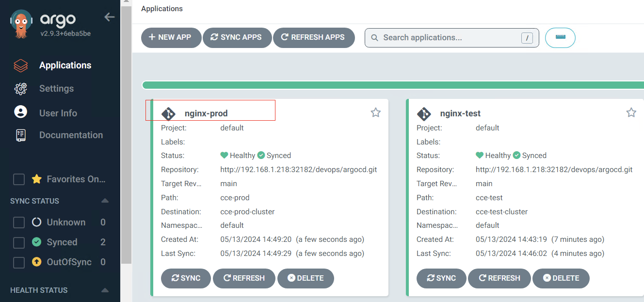Click the yellow OutOfSync arrow icon

pos(36,262)
